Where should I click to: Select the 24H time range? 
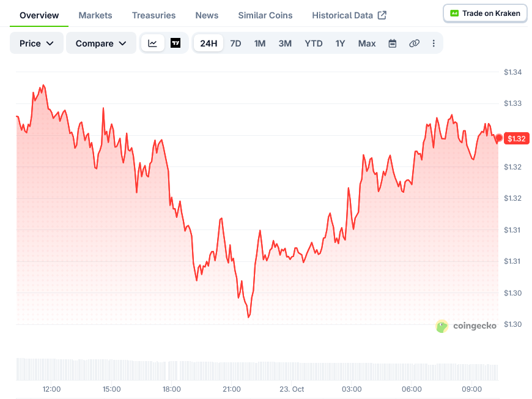pyautogui.click(x=209, y=43)
